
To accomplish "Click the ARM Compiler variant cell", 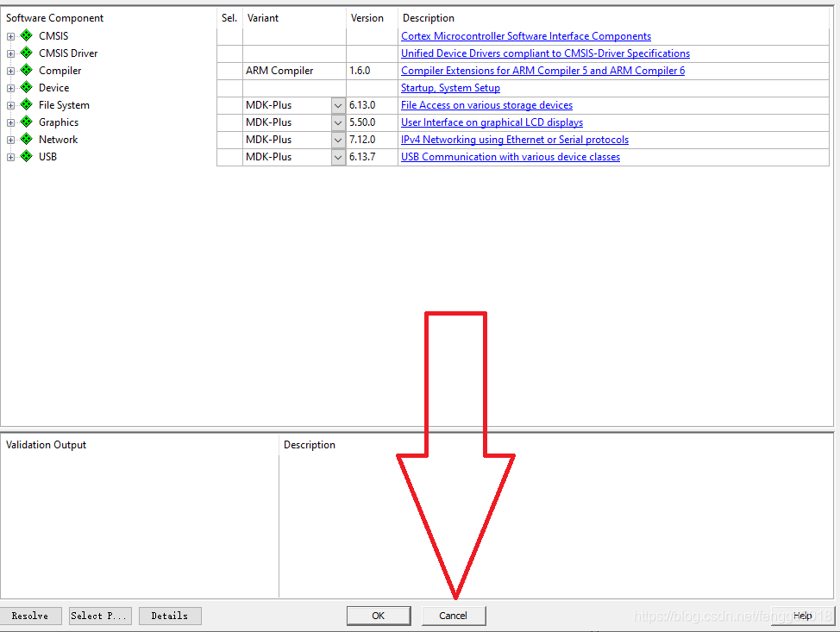I will click(294, 71).
